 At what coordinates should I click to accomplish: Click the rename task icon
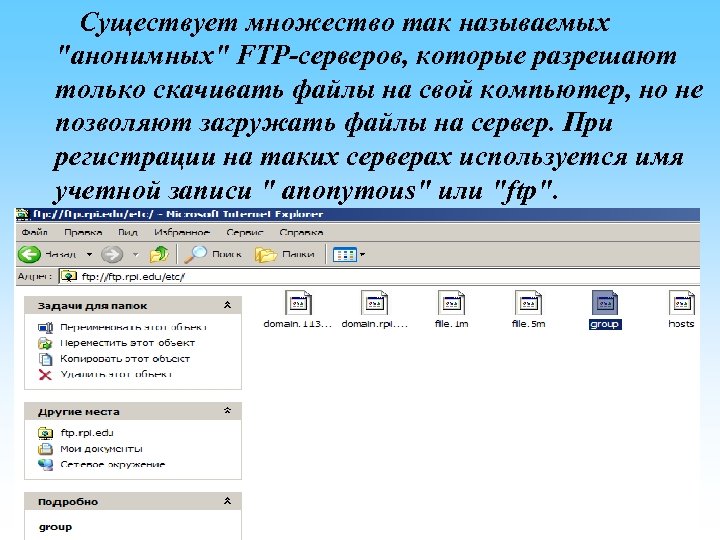(45, 327)
